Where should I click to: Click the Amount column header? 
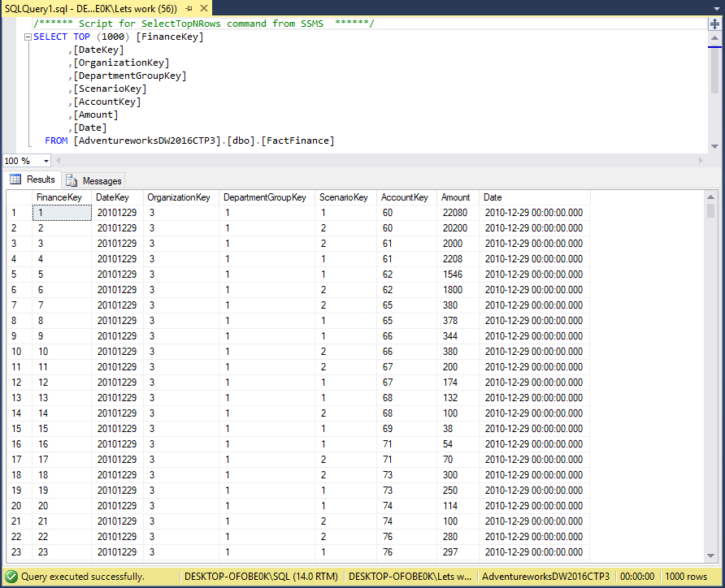pyautogui.click(x=455, y=197)
